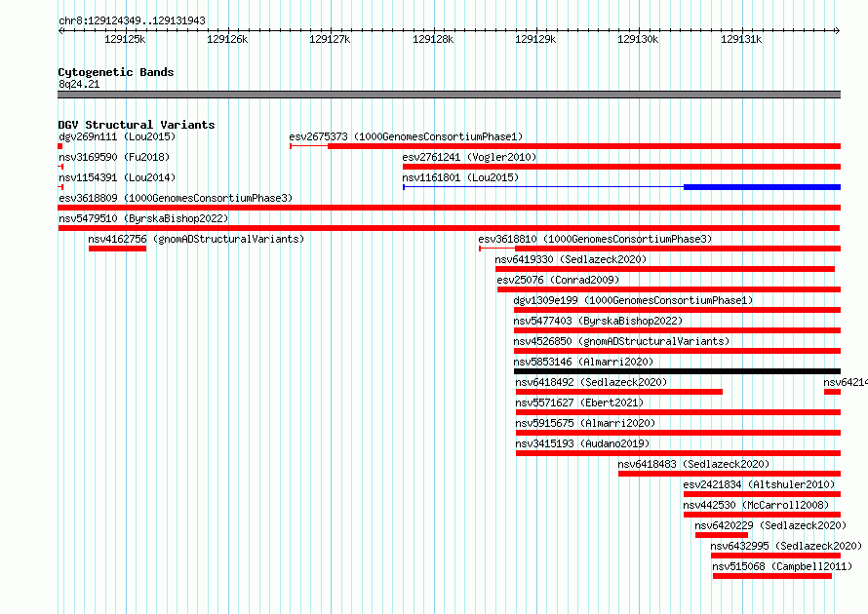Click the 129126k ruler mark
Screen dimensions: 868x614
pos(227,39)
